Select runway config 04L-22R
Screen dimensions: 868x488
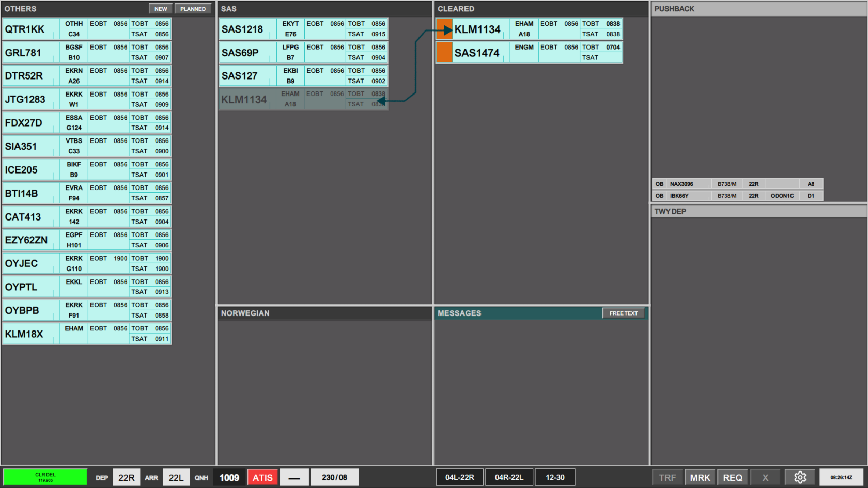[x=459, y=477]
